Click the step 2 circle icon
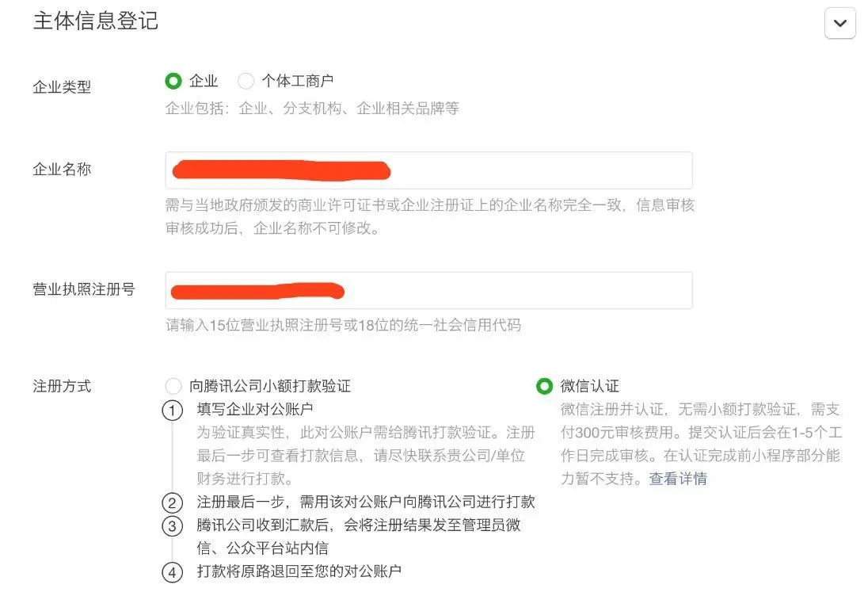Viewport: 868px width, 596px height. pos(173,502)
